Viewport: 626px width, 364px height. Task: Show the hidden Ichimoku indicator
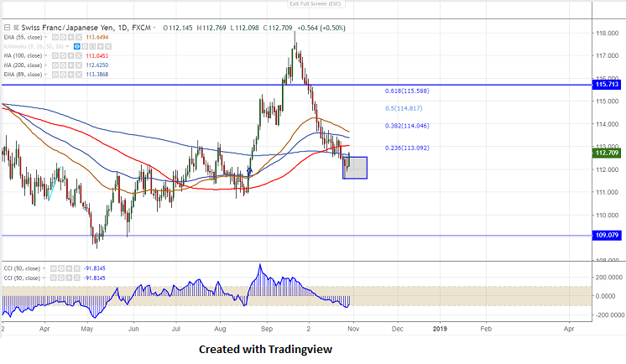[x=77, y=46]
